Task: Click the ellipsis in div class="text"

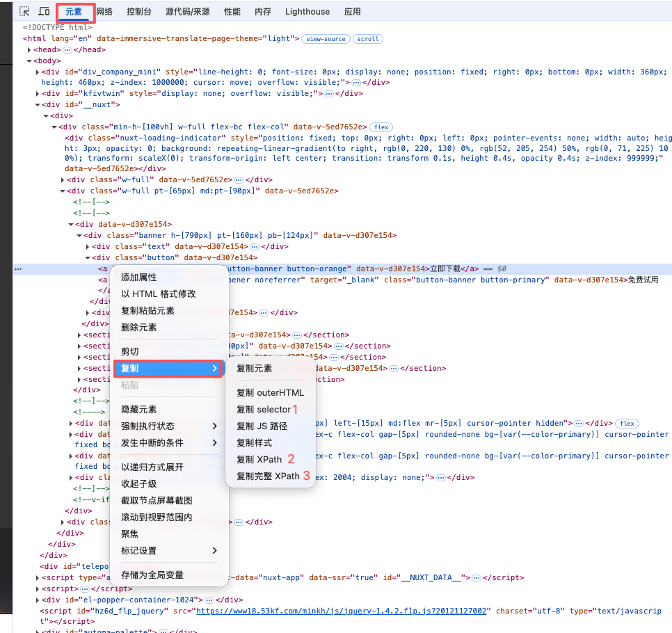Action: coord(255,247)
